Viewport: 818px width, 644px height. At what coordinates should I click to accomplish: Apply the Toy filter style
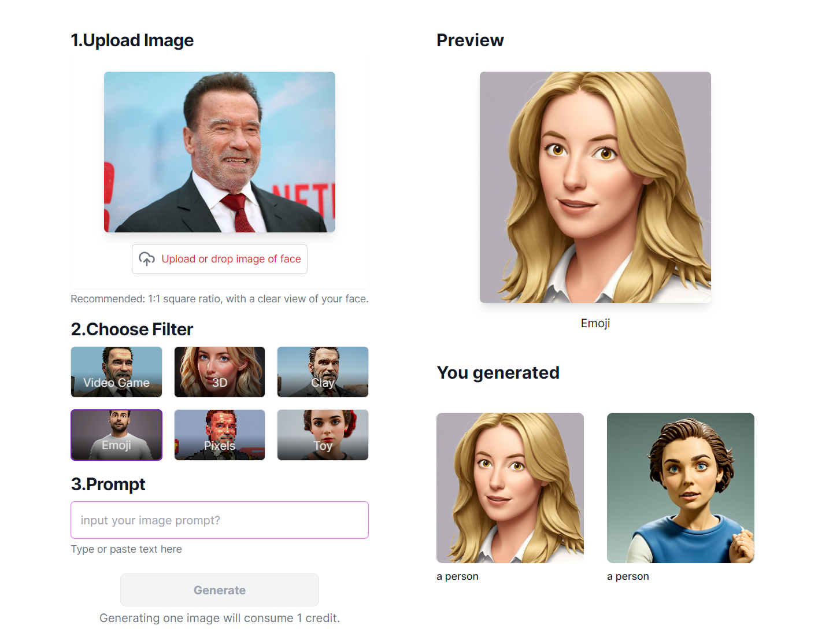point(323,435)
